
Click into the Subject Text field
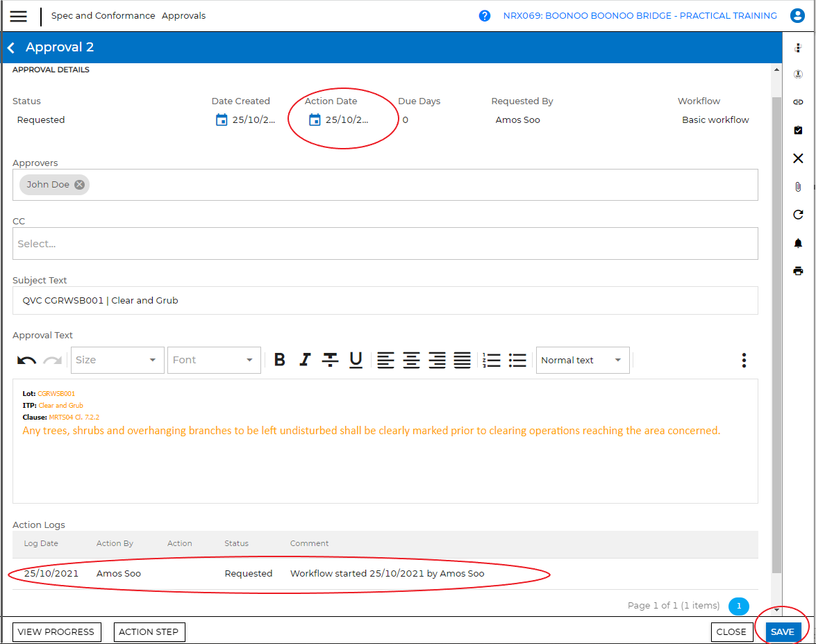(385, 301)
